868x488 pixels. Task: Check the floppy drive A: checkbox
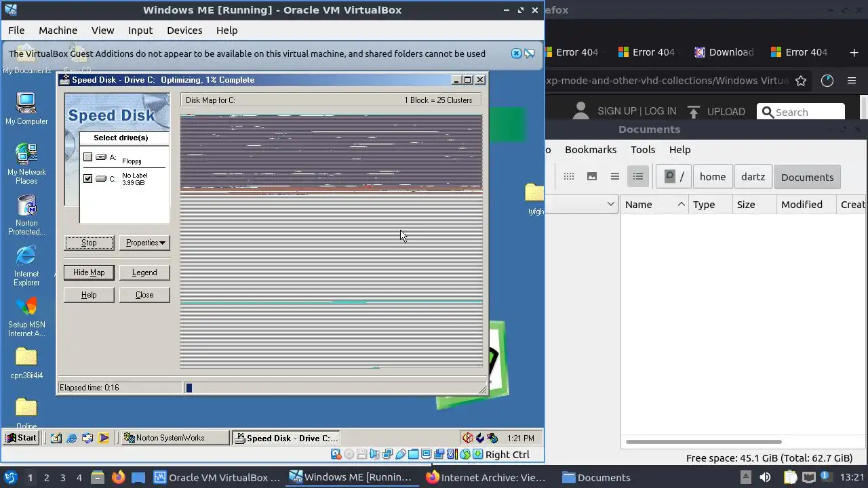87,157
